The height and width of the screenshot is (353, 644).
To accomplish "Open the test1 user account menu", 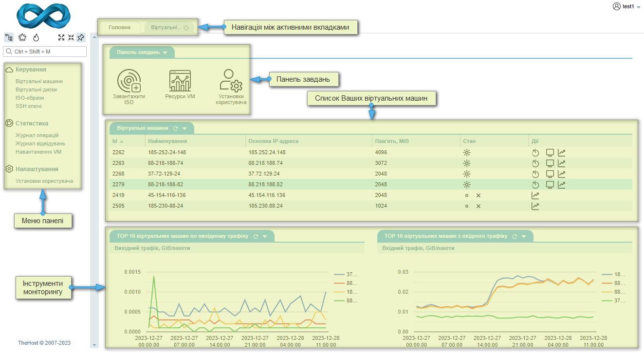I will [x=626, y=7].
